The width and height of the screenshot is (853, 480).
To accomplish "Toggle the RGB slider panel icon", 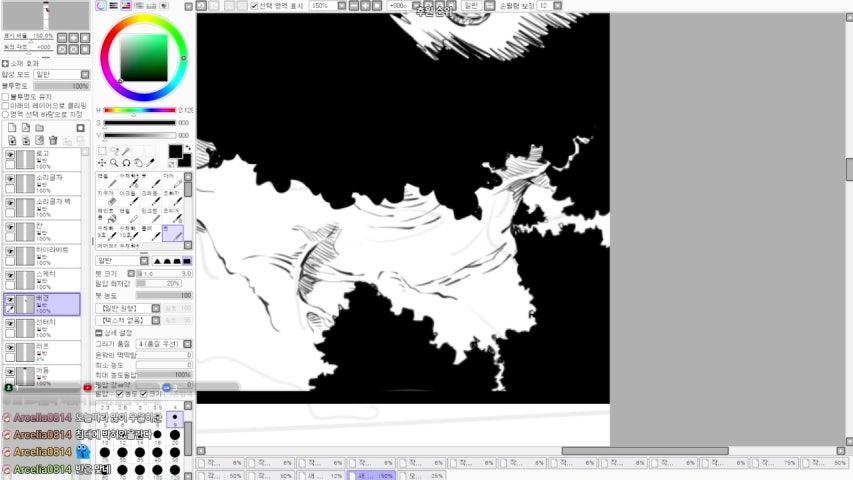I will tap(114, 5).
